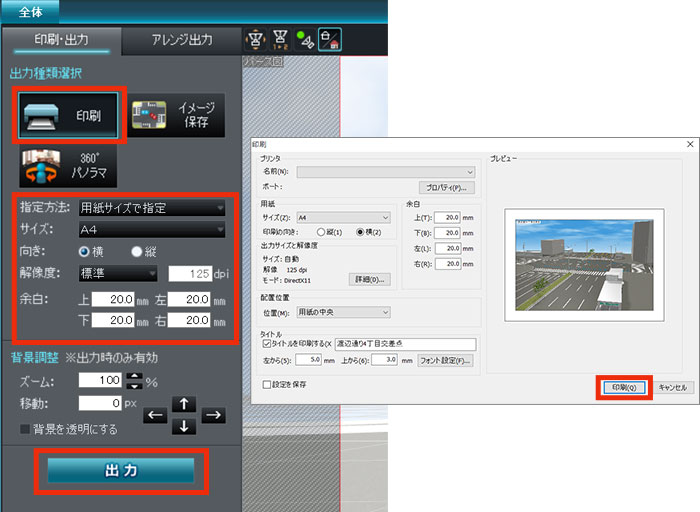Click the キャンセル button in print dialog
Screen dimensions: 700x512
[672, 386]
